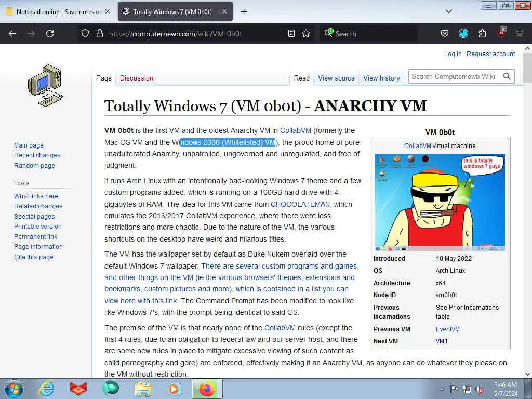Screen dimensions: 532x399
Task: Click the Permanent link tool
Action: [x=36, y=236]
